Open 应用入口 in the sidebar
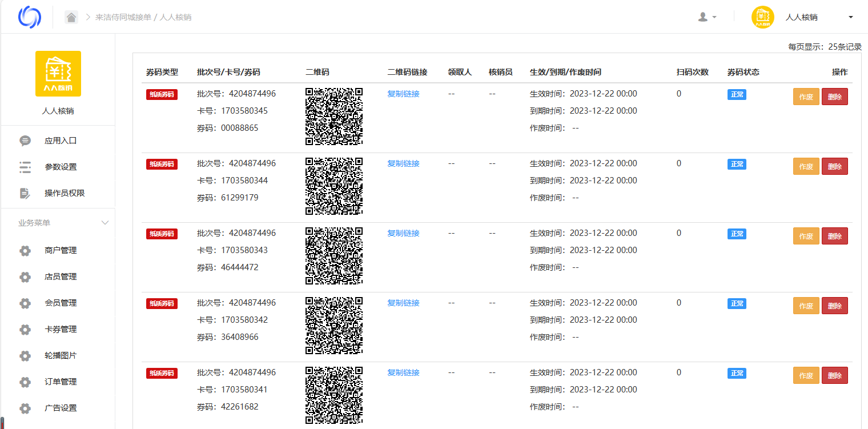The image size is (868, 429). pos(61,141)
